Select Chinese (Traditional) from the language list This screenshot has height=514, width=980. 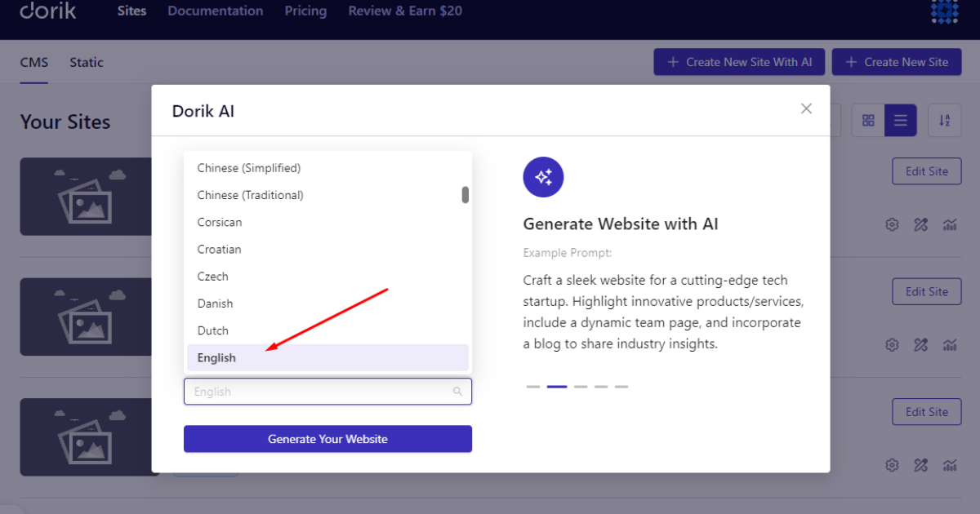327,195
